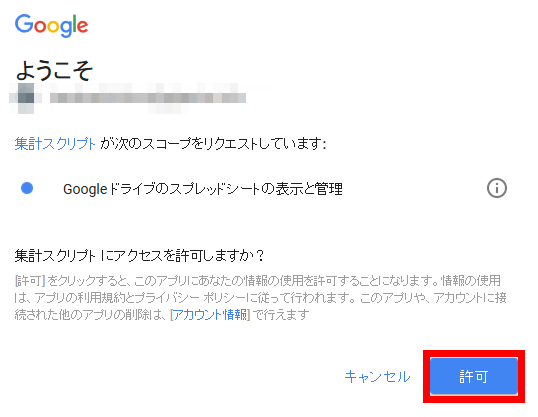The height and width of the screenshot is (417, 538).
Task: Click the blue letter G in the Google logo
Action: click(23, 24)
